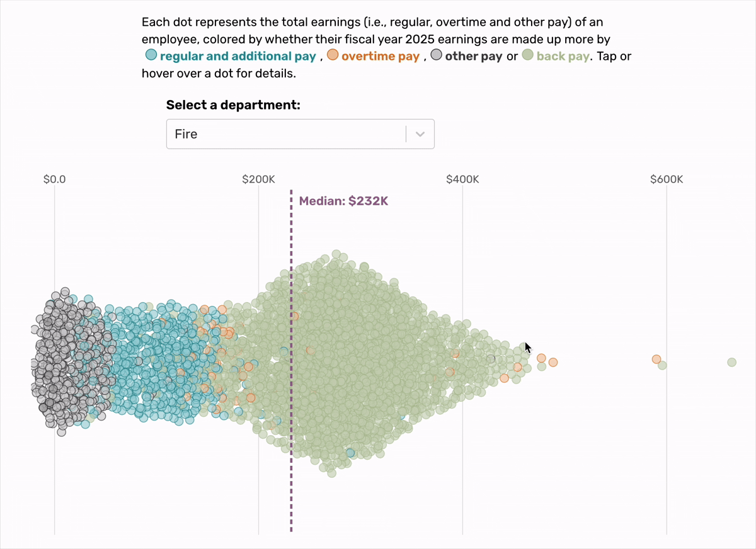Screen dimensions: 756x549
Task: Click the orange dot just past $500K
Action: click(x=553, y=363)
